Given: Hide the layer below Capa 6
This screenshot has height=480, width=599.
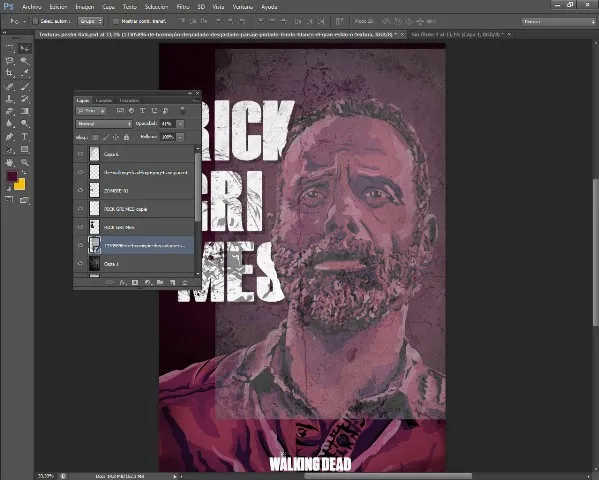Looking at the screenshot, I should pos(81,172).
